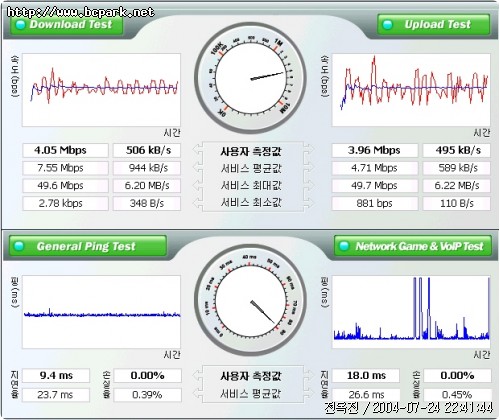Select the 6.20 MB/s value

click(x=147, y=186)
